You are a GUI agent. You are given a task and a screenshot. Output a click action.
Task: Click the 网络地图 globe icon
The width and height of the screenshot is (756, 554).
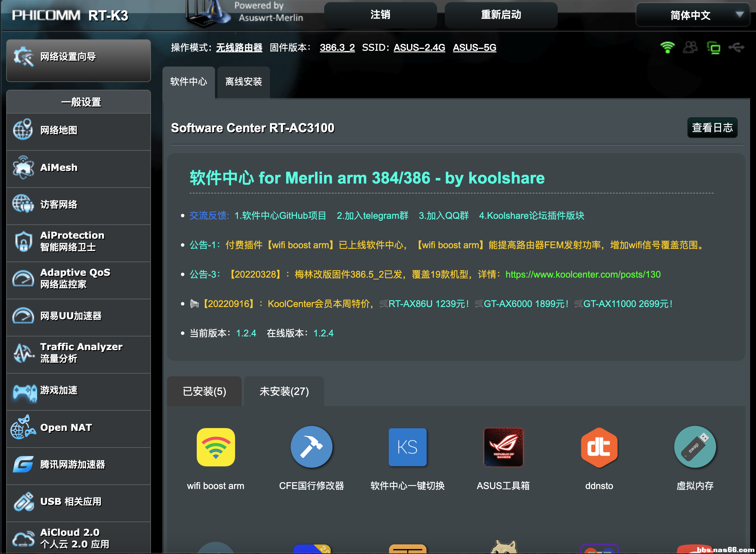coord(23,129)
